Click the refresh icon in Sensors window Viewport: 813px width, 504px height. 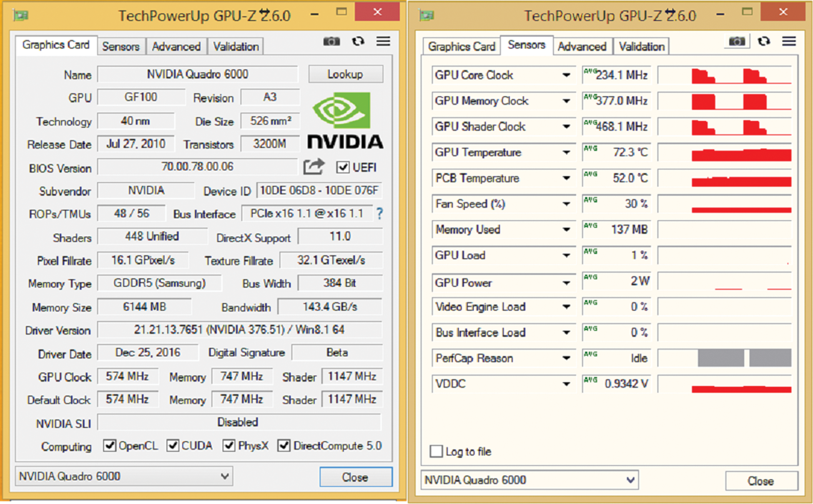tap(763, 42)
